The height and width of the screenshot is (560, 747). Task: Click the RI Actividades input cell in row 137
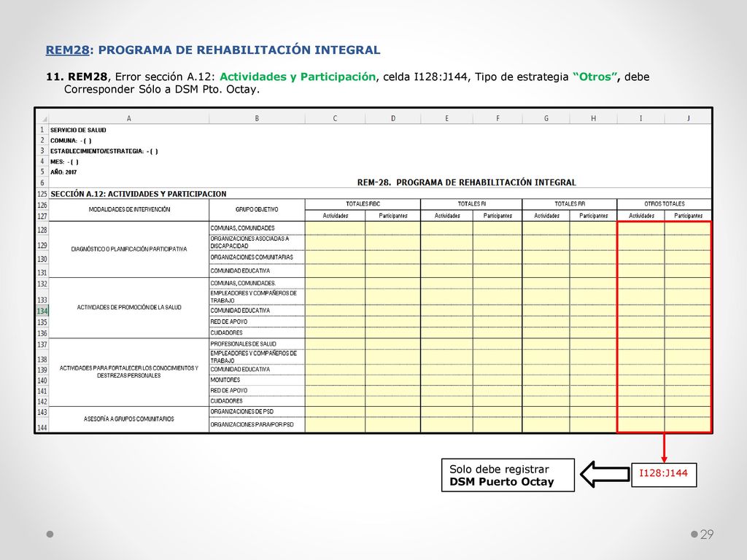point(447,344)
